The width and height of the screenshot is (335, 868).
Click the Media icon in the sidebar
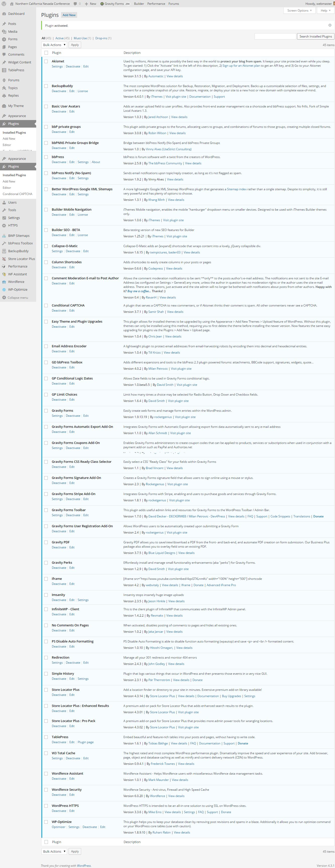4,32
